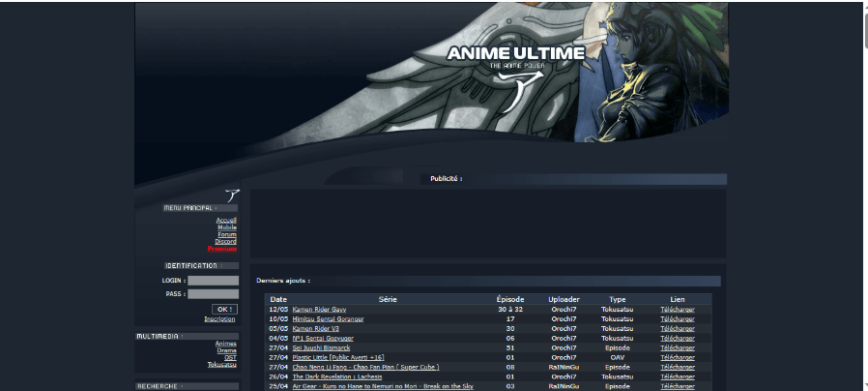Viewport: 868px width, 391px height.
Task: Click Télécharger for Kamen Rider Gavv
Action: point(678,310)
